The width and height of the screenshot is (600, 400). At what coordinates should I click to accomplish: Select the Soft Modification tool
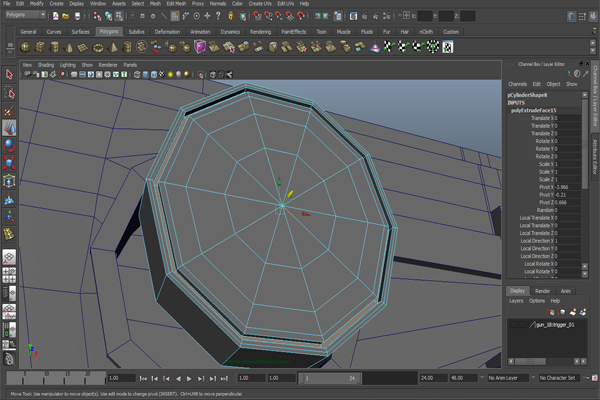click(x=9, y=199)
